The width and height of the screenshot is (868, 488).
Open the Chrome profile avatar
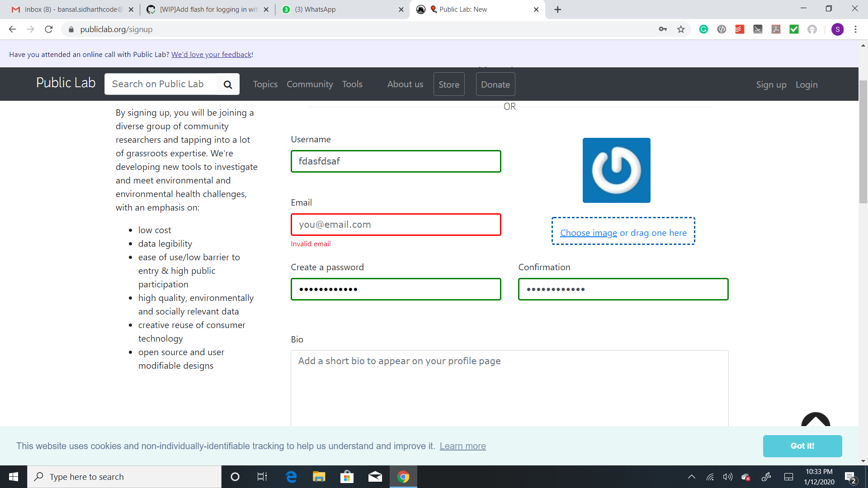click(x=838, y=29)
